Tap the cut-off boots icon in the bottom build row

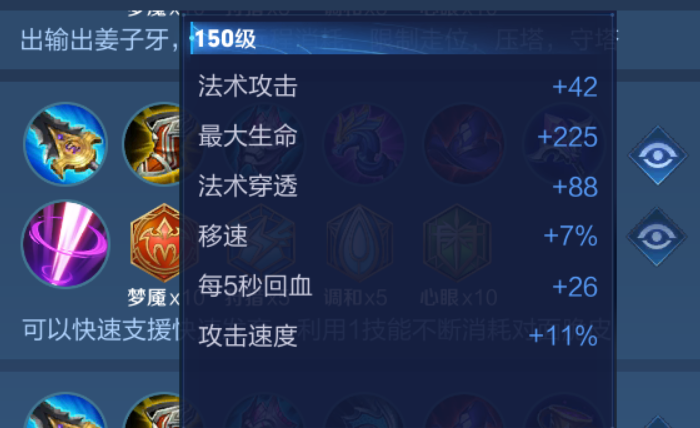(151, 411)
